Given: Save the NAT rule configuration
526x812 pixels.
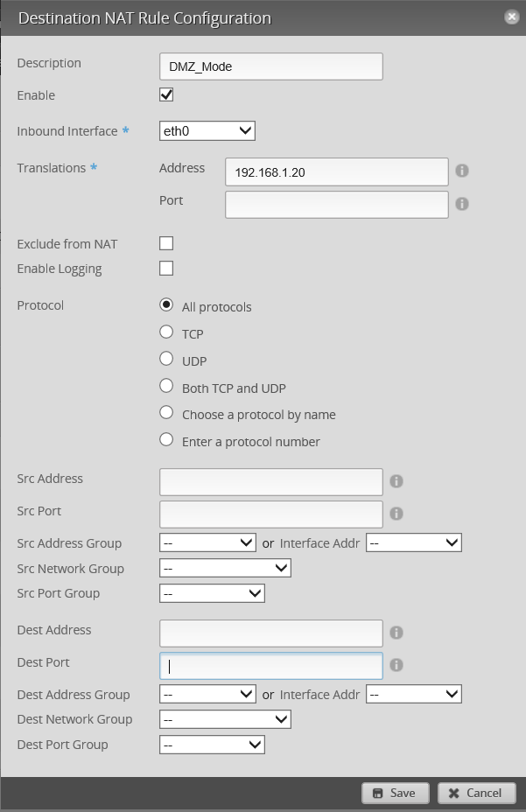Looking at the screenshot, I should coord(395,793).
